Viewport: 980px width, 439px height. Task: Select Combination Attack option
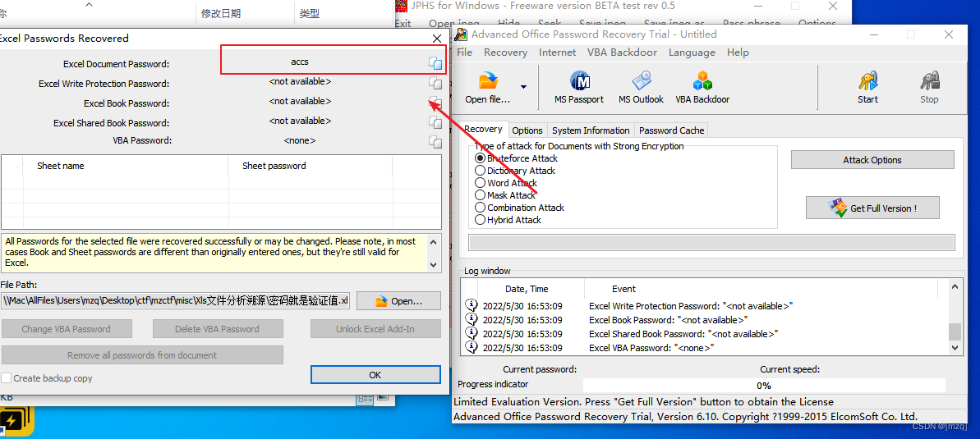pos(480,208)
